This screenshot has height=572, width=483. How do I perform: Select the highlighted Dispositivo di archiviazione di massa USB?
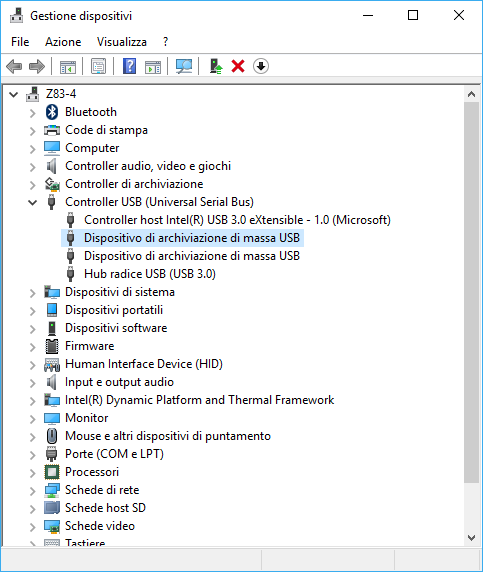192,238
